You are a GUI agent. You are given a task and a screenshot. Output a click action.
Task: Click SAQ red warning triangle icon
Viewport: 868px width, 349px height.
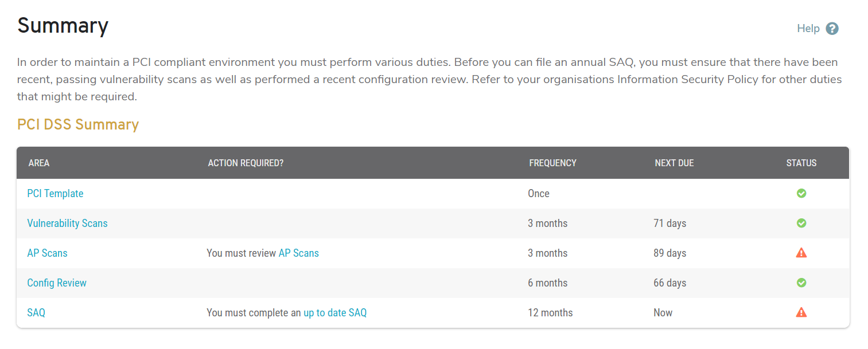point(801,312)
